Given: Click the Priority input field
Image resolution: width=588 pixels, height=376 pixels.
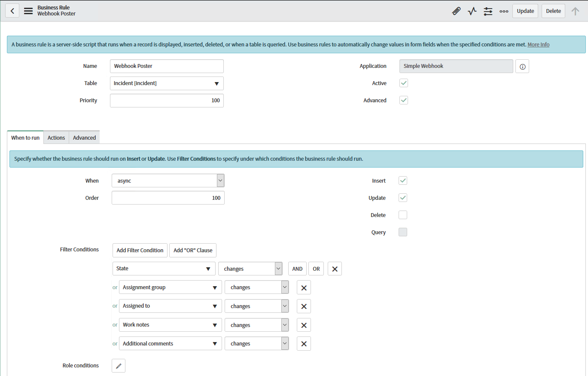Looking at the screenshot, I should (167, 100).
